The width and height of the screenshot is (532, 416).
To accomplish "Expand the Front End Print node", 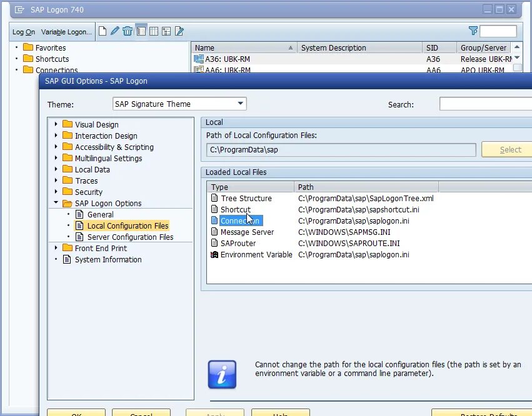I will pos(56,248).
